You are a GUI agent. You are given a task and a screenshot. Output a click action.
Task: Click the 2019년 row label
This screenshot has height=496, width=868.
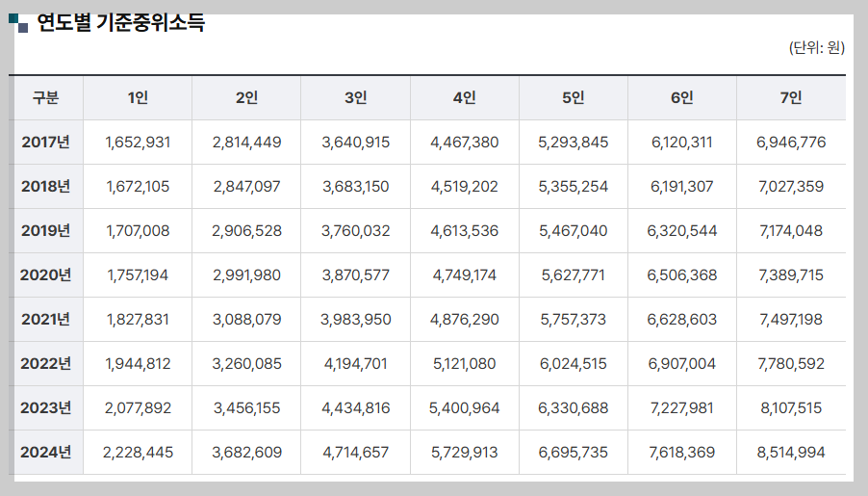tap(45, 230)
